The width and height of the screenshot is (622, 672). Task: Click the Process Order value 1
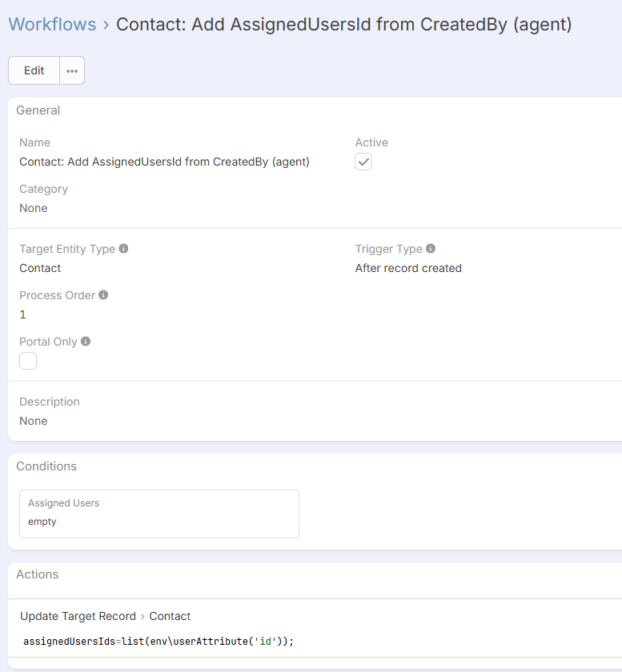pyautogui.click(x=23, y=314)
